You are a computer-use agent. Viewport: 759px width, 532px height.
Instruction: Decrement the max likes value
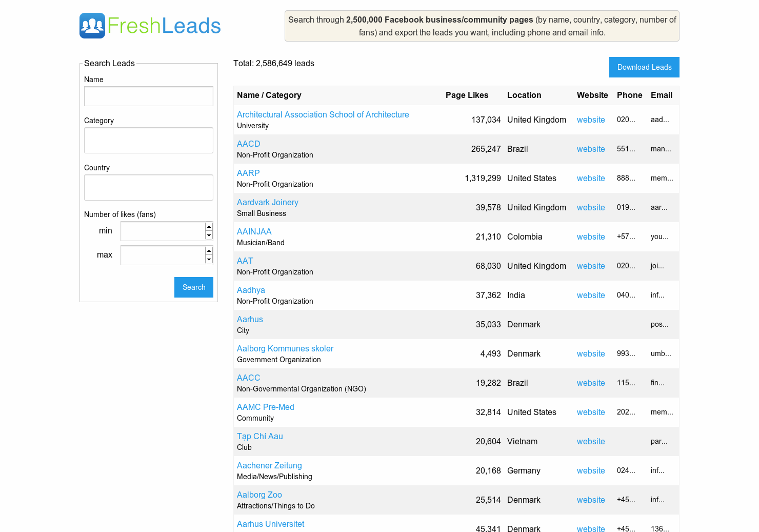[x=209, y=260]
